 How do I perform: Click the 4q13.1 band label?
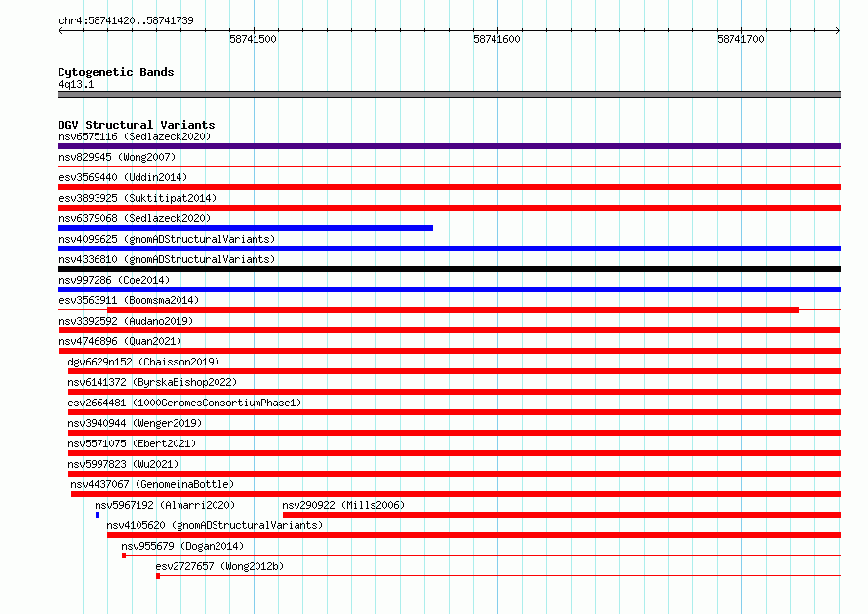[x=76, y=84]
